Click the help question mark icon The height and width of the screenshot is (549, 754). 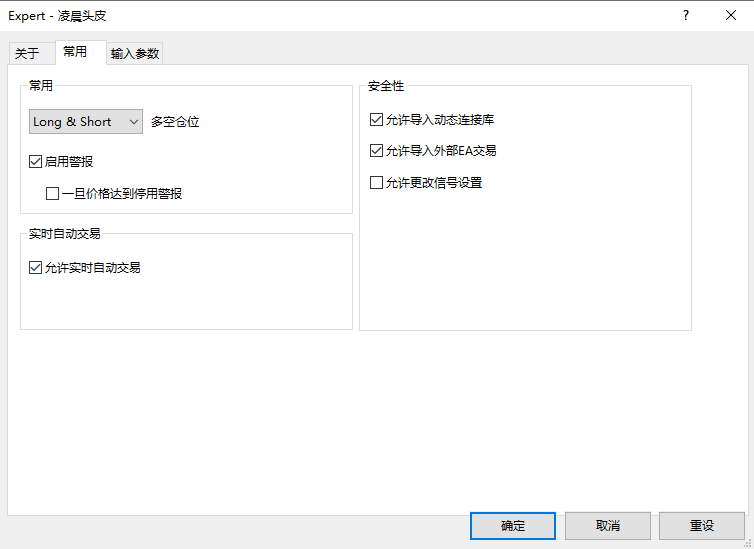[686, 15]
